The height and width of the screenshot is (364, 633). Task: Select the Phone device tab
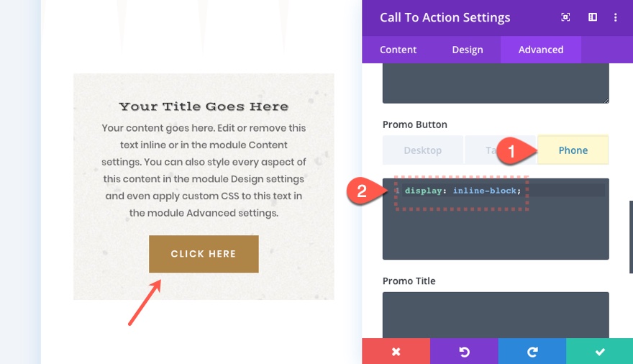[x=573, y=150]
